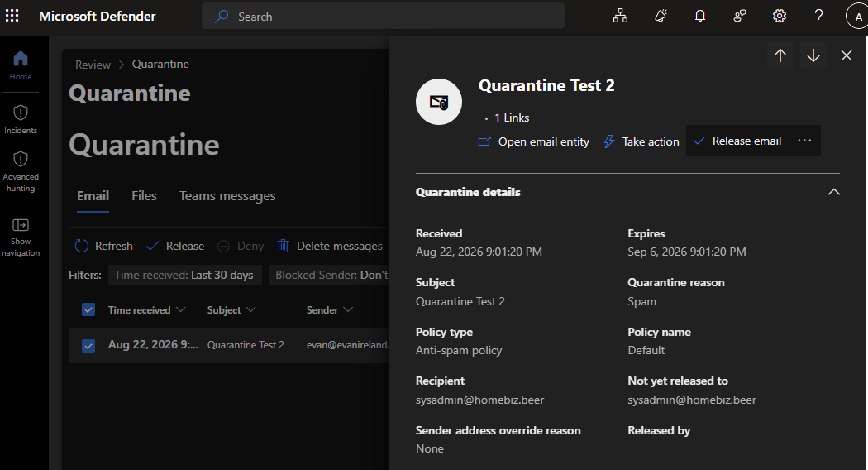Click the Default policy name value
868x470 pixels.
click(646, 350)
